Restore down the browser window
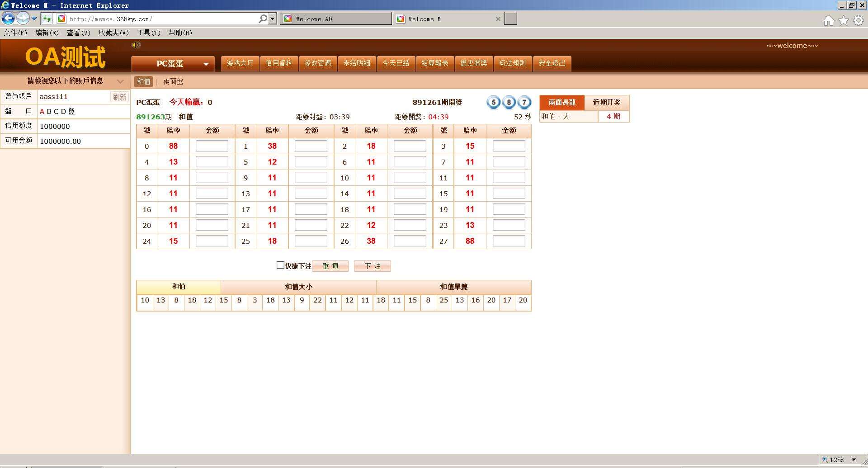 [852, 5]
